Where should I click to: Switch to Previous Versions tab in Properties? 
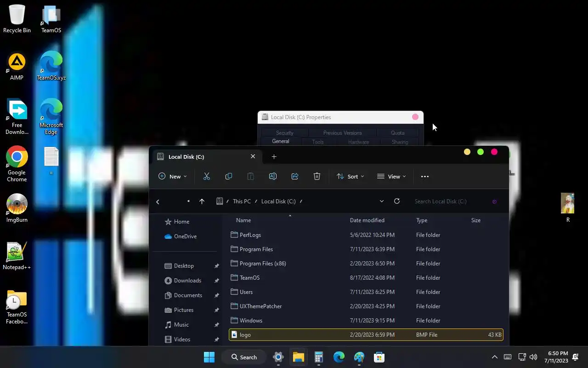pyautogui.click(x=342, y=133)
